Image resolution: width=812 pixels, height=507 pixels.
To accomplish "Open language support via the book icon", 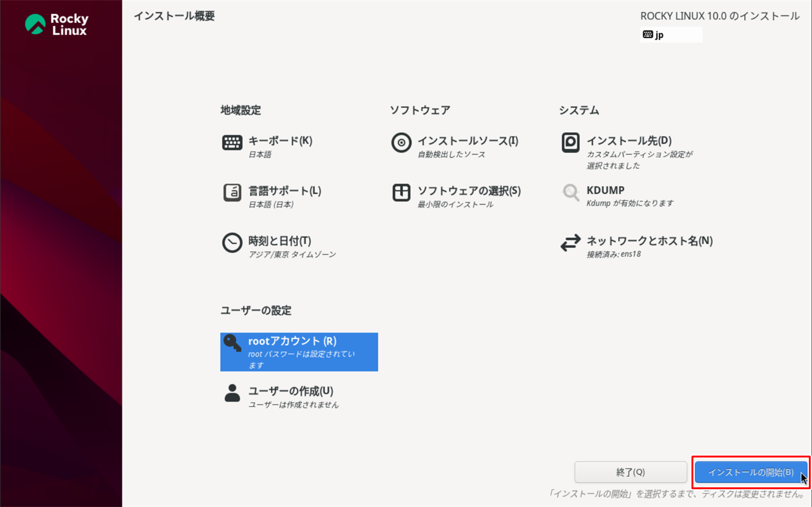I will (232, 191).
